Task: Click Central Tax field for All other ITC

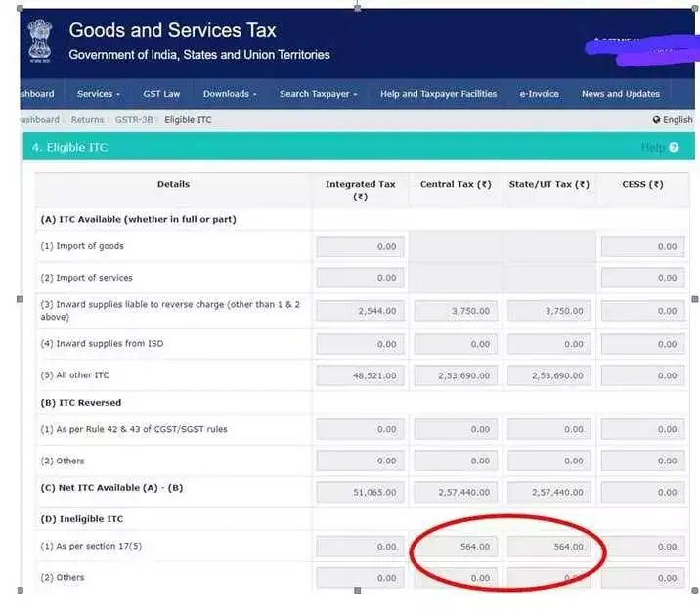Action: [x=455, y=375]
